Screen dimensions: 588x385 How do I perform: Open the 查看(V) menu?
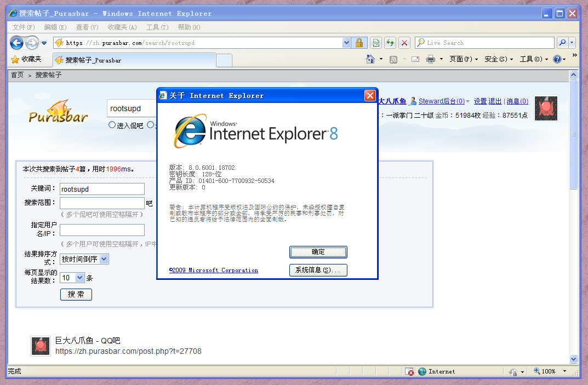87,27
